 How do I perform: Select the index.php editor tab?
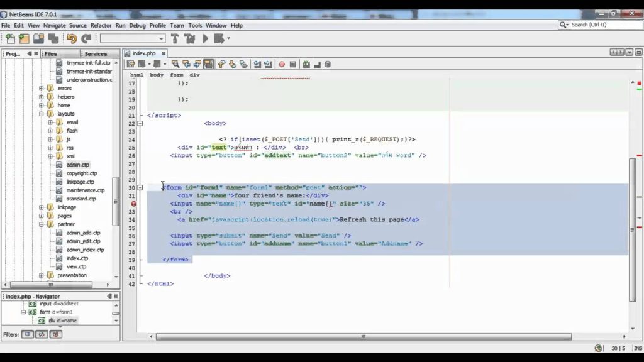[x=144, y=53]
